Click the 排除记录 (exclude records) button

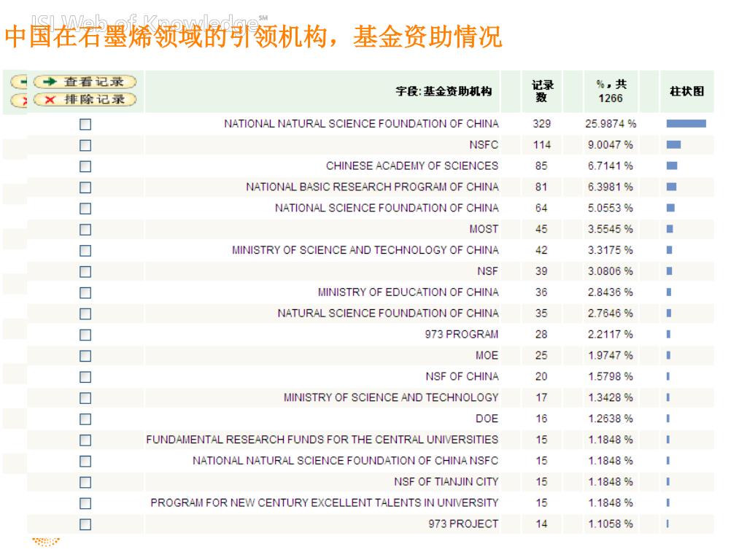(85, 99)
